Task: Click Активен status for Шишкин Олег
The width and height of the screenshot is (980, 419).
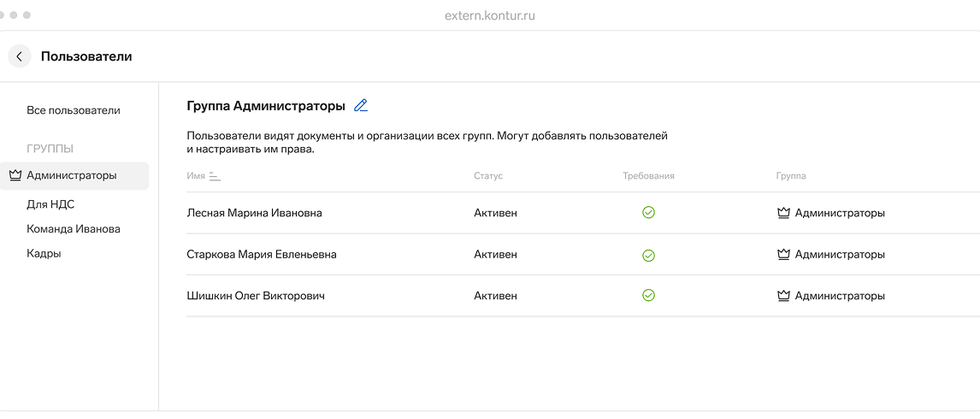Action: 496,296
